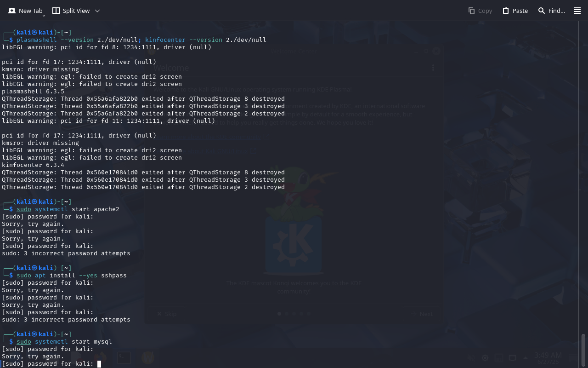Click 'sudo systemctl start apache2' command
Viewport: 588px width, 368px height.
(68, 209)
